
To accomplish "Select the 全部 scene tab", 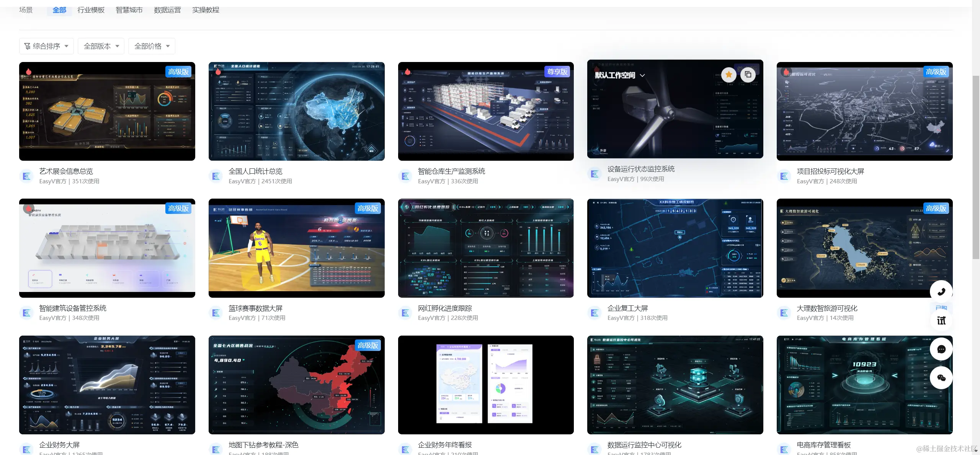I will [59, 10].
